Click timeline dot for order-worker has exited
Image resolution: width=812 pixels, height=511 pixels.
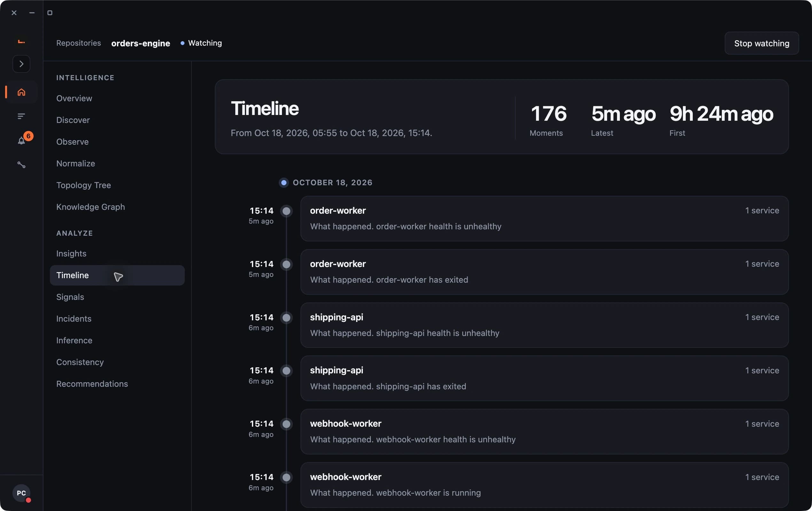coord(286,264)
